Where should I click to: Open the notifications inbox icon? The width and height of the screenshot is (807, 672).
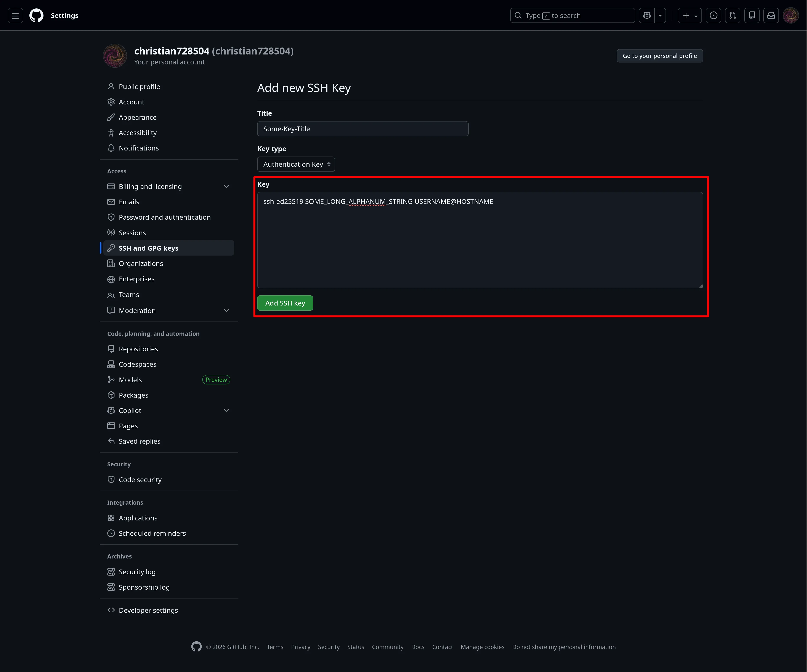point(771,16)
